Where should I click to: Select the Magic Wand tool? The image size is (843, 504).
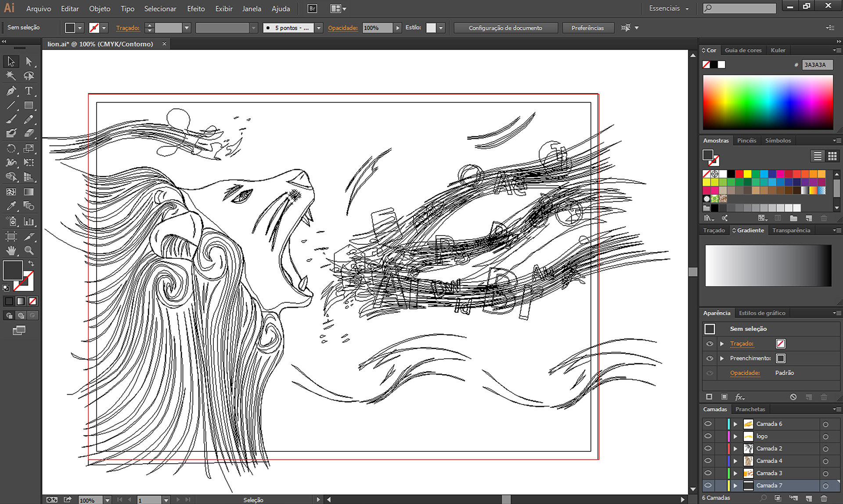[x=11, y=76]
